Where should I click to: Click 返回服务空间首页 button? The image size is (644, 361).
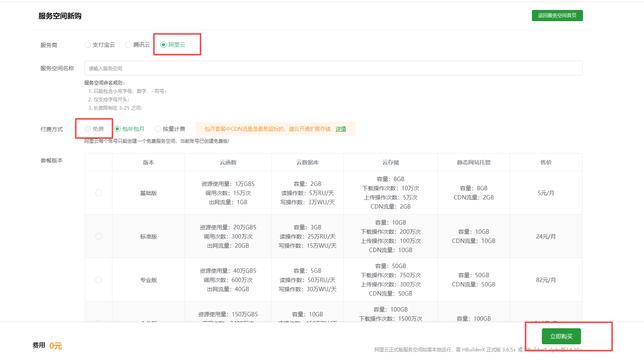click(x=557, y=16)
